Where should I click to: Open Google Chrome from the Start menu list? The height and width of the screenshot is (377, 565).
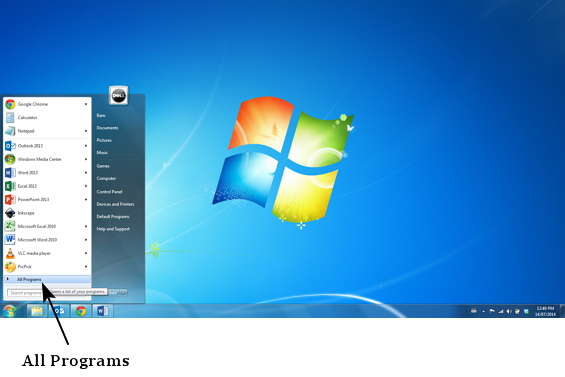(47, 104)
